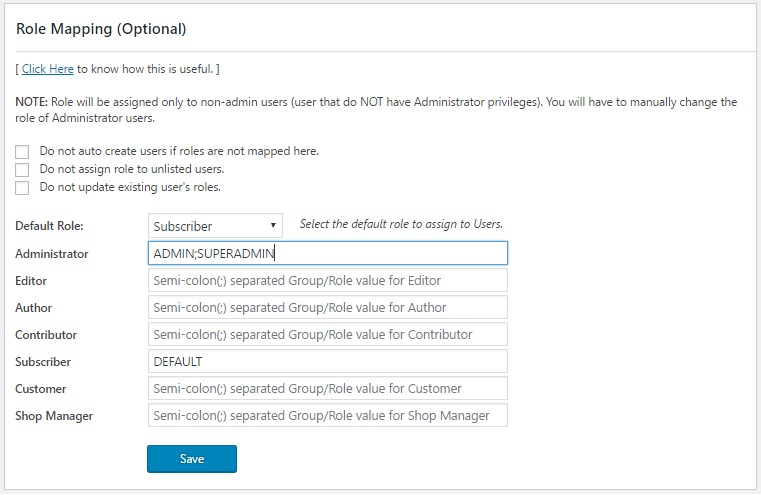Focus the Contributor role value input
The height and width of the screenshot is (495, 761).
pyautogui.click(x=328, y=334)
